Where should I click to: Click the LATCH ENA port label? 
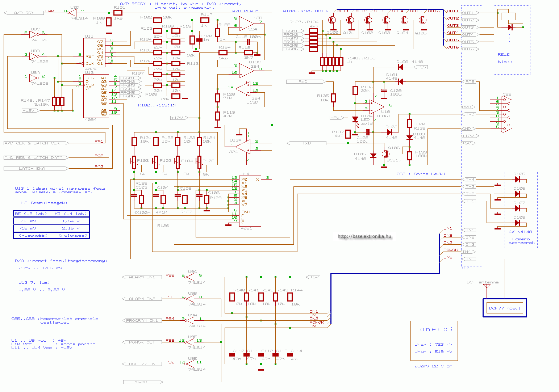[36, 168]
